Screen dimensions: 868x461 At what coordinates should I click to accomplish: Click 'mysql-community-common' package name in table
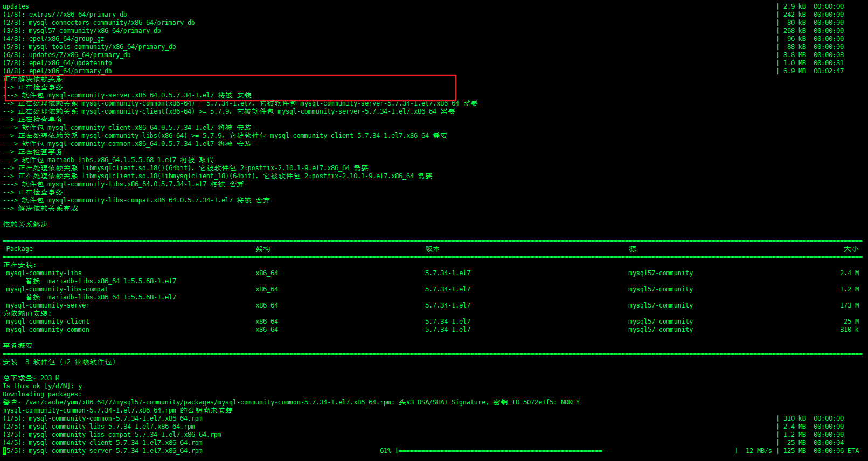point(48,330)
